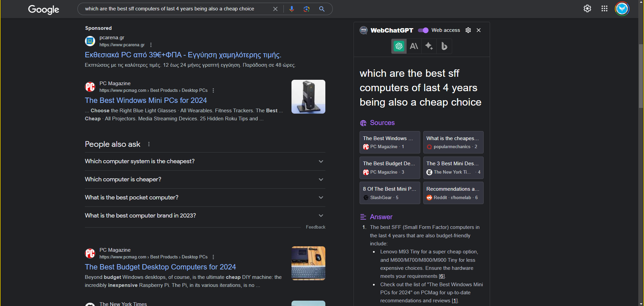
Task: Open Google apps grid icon
Action: click(604, 9)
